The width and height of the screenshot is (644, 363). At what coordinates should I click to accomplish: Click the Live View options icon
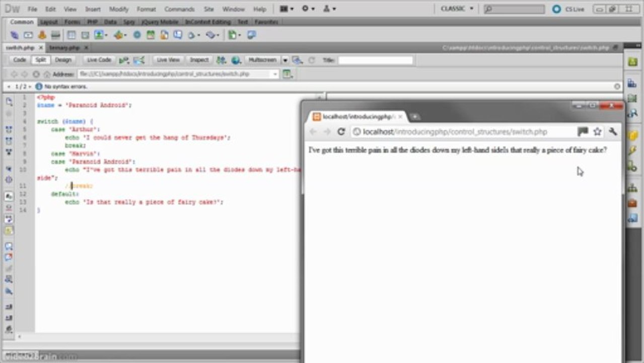click(288, 74)
